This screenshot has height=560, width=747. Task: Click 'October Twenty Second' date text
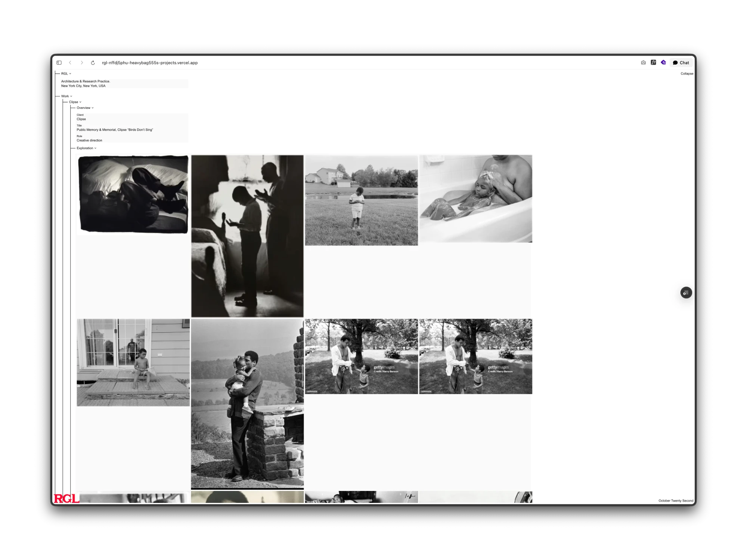(x=676, y=501)
